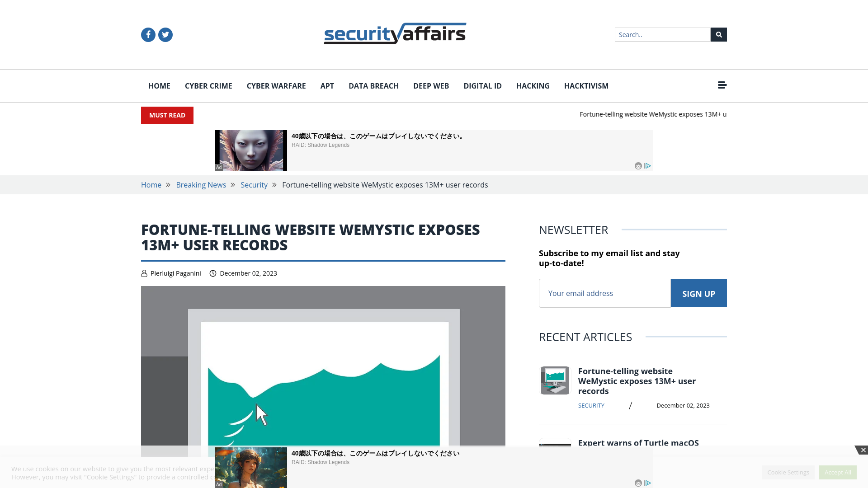Viewport: 868px width, 488px height.
Task: Click the article author profile icon
Action: [144, 273]
